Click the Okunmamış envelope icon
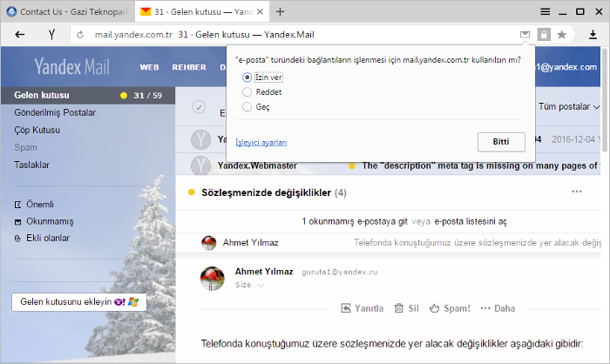 pos(18,222)
